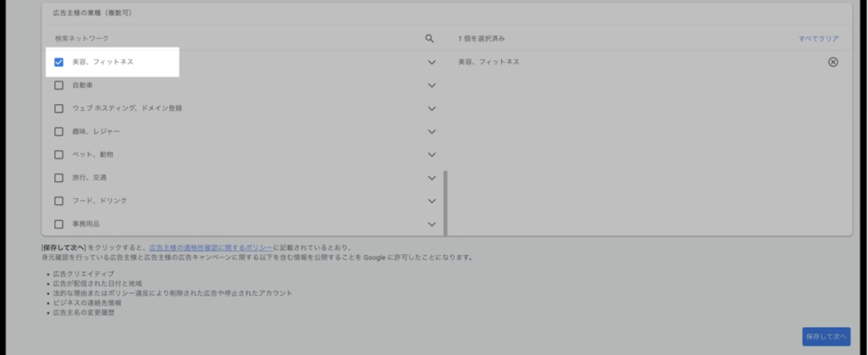Click the search magnifier icon
This screenshot has width=868, height=355.
click(430, 39)
